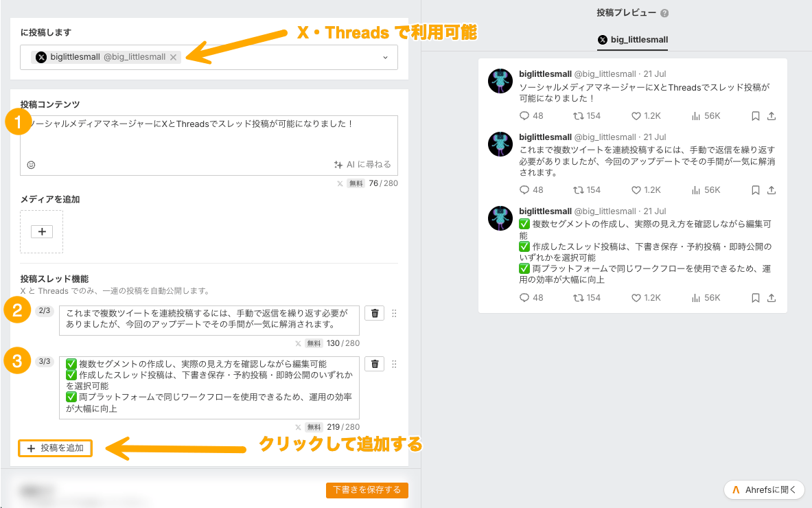Image resolution: width=812 pixels, height=508 pixels.
Task: Click avatar of first preview post
Action: click(x=500, y=81)
